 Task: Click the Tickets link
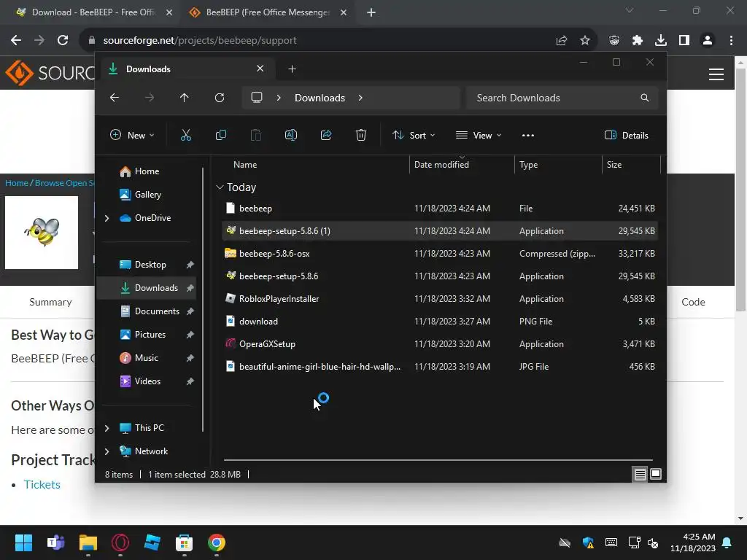pos(42,484)
